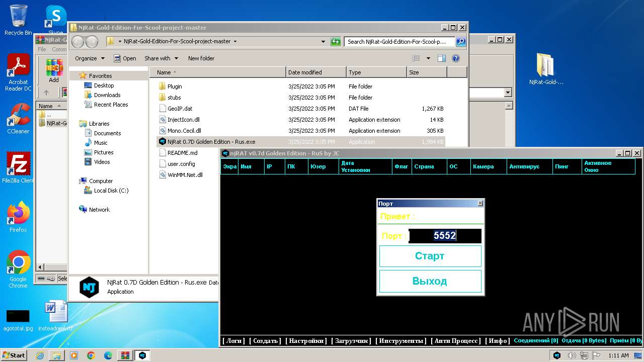Open Internet Explorer from the taskbar
This screenshot has height=362, width=644.
40,355
